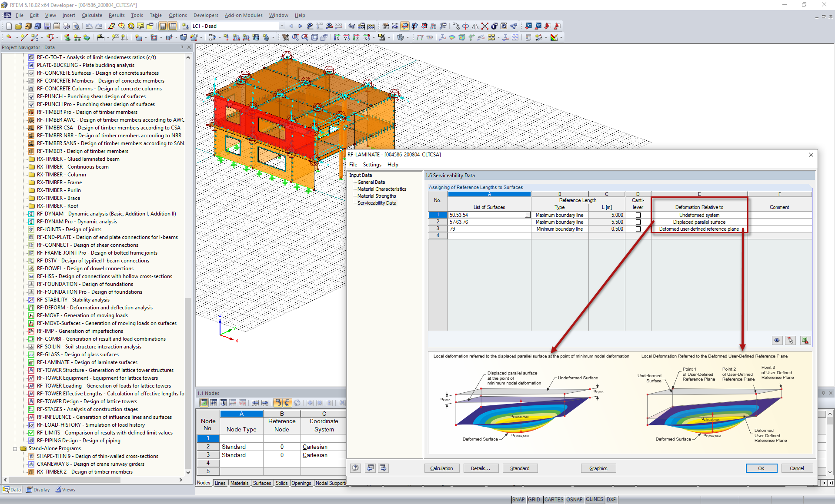Viewport: 835px width, 504px height.
Task: Select the New Model icon on the toolbar
Action: 9,26
